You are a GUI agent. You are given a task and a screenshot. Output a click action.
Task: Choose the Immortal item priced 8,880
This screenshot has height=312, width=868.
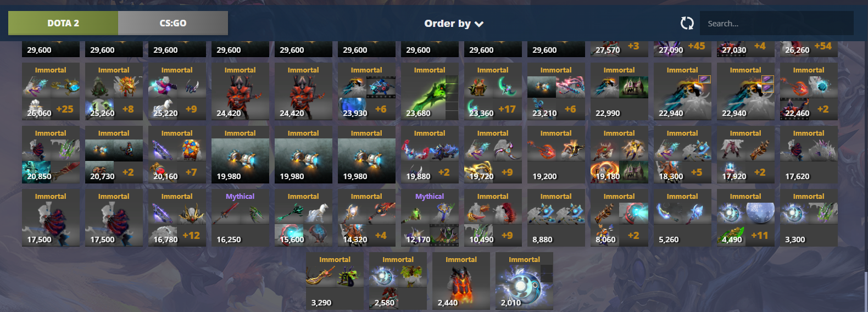point(556,218)
